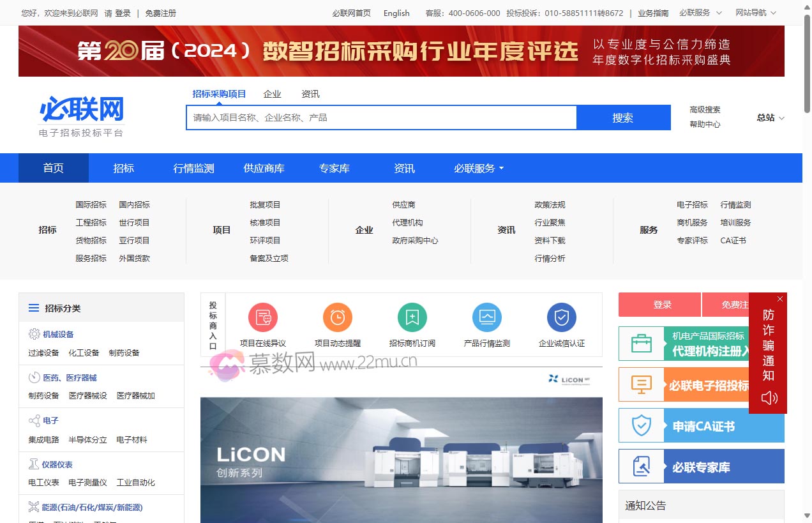Switch to the 企业 search tab
Image resolution: width=812 pixels, height=523 pixels.
(x=273, y=94)
